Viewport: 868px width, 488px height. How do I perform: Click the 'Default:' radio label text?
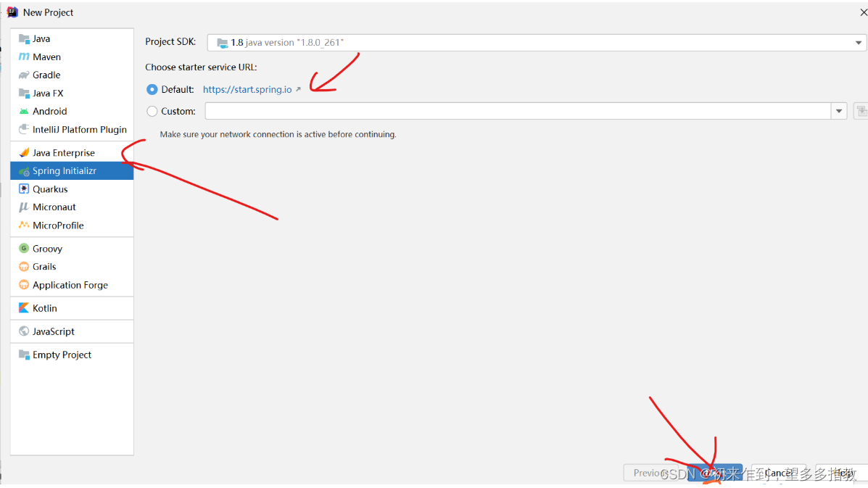(x=178, y=89)
